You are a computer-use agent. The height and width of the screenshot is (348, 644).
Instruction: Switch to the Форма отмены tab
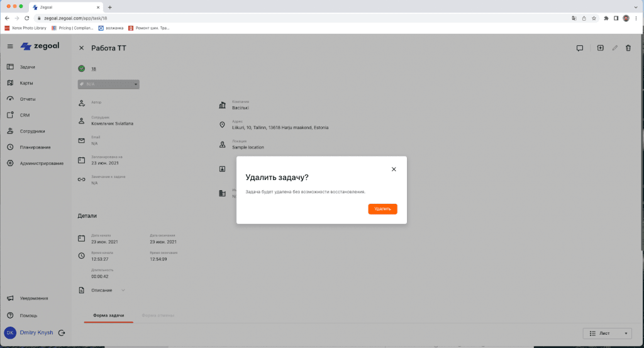click(x=158, y=315)
